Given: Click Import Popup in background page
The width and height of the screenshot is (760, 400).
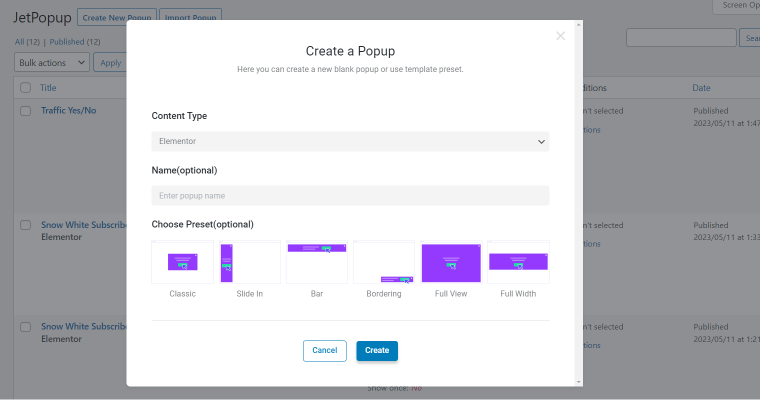Looking at the screenshot, I should click(190, 15).
